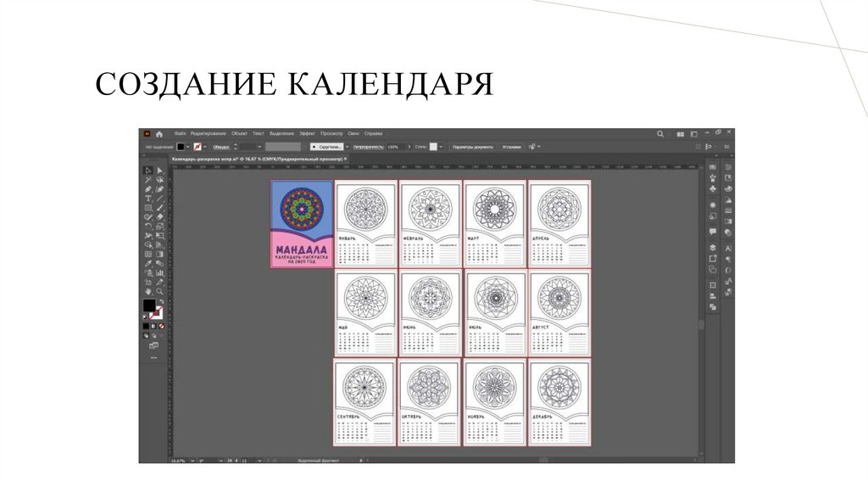Choose the Line Segment tool
The image size is (868, 487).
click(160, 198)
